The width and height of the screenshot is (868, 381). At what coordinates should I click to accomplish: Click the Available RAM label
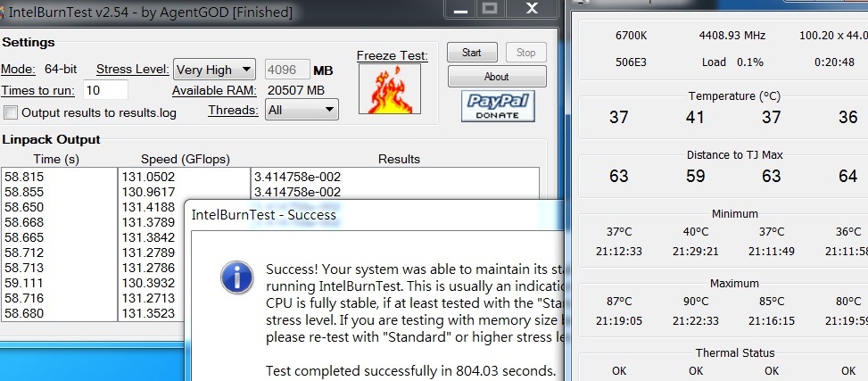point(214,91)
